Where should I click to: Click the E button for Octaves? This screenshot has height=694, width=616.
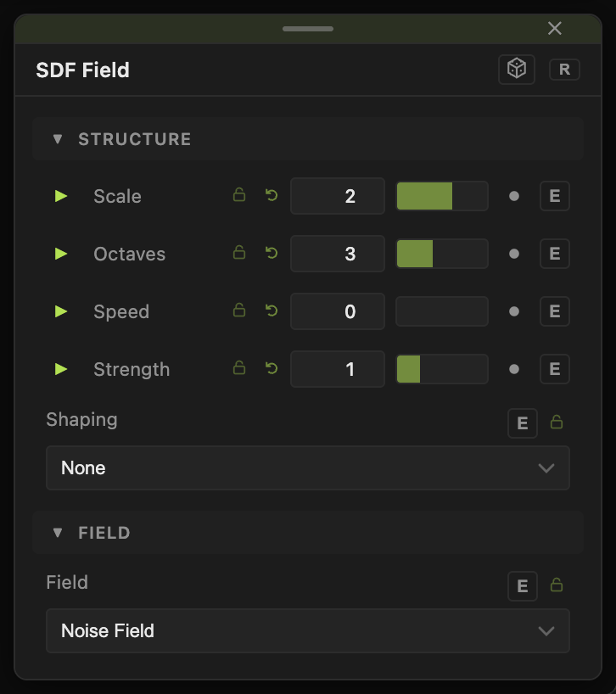pos(555,254)
